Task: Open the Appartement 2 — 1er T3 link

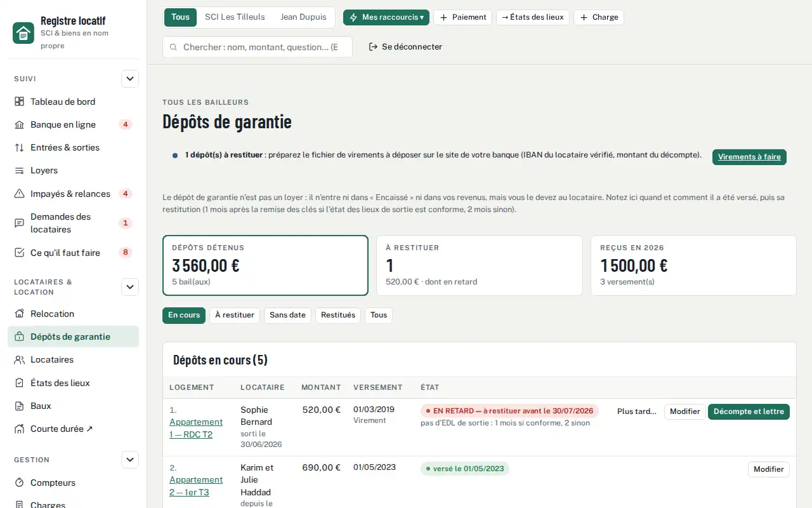Action: click(x=196, y=486)
